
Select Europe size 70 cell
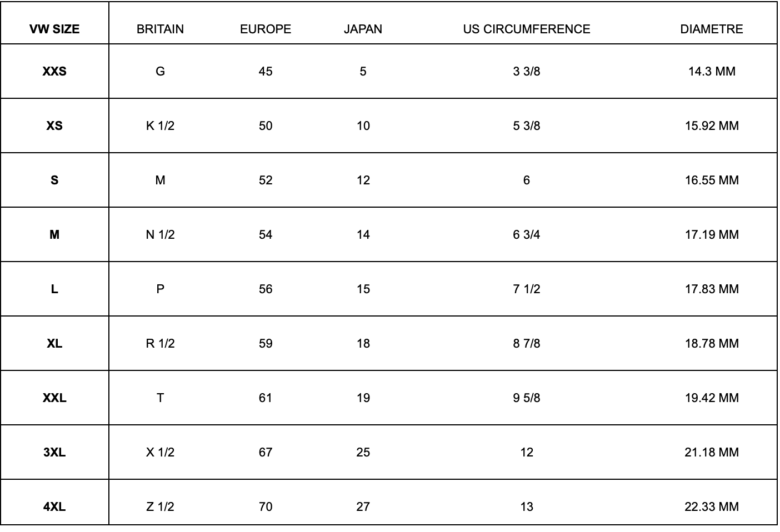click(x=266, y=506)
